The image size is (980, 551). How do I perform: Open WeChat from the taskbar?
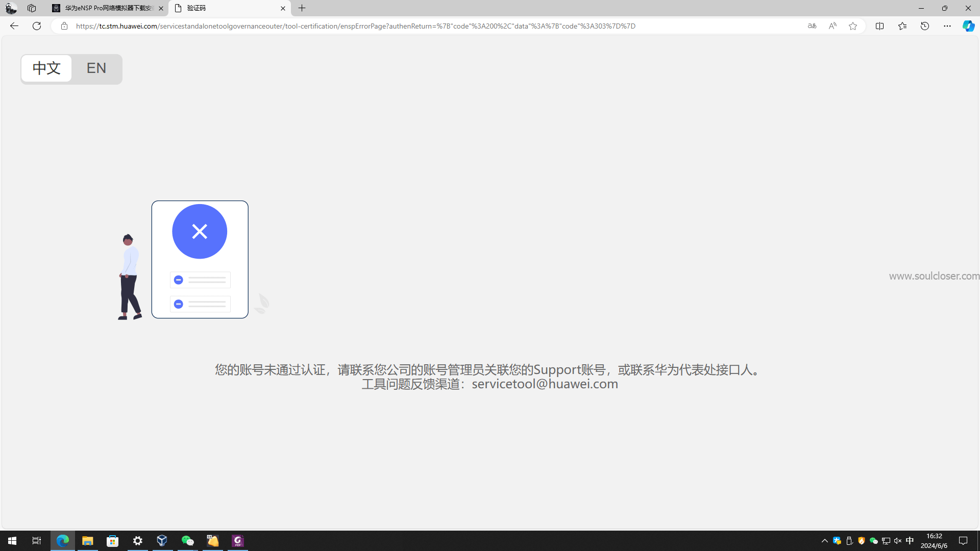(x=187, y=541)
